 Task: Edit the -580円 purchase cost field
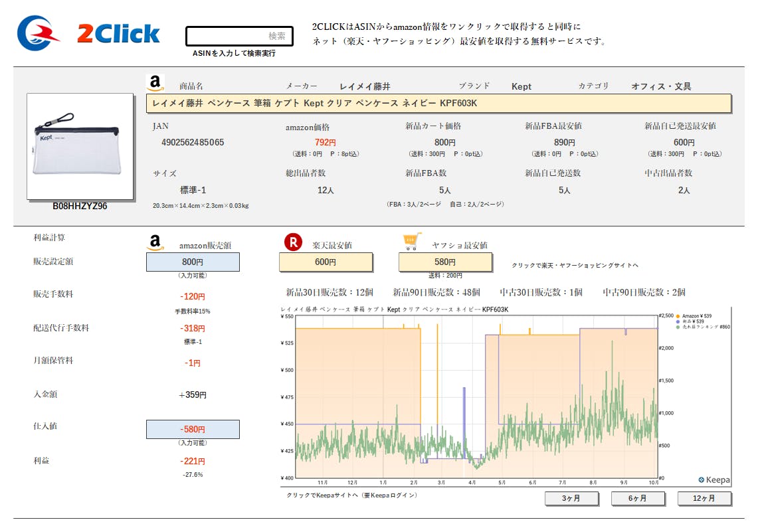coord(193,430)
